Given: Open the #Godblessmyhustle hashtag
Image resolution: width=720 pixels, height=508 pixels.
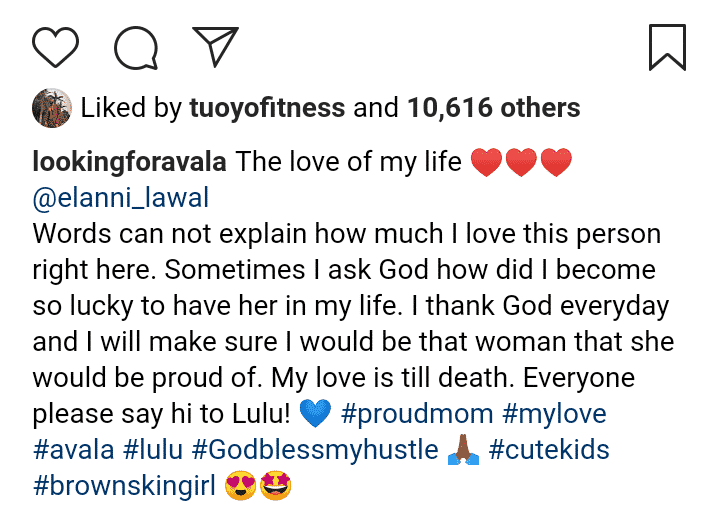Looking at the screenshot, I should [324, 448].
